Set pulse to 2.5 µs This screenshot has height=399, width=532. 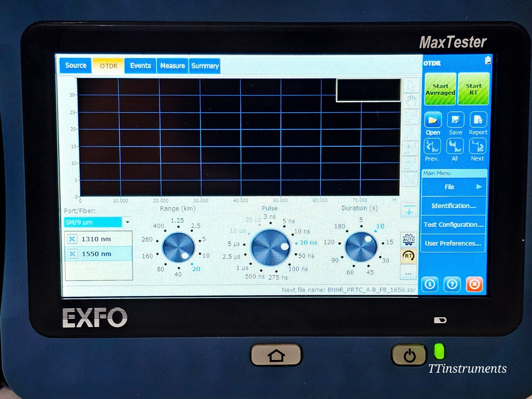tap(231, 257)
